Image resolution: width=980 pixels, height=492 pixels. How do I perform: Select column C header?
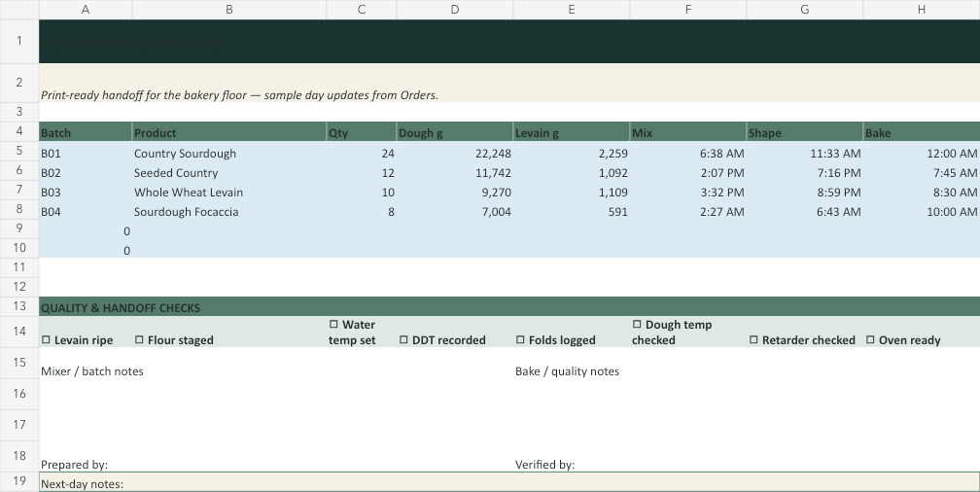click(x=362, y=10)
